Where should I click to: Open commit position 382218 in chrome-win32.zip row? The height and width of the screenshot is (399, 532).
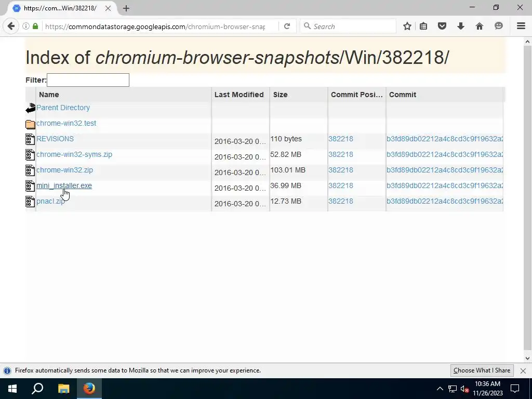point(341,170)
